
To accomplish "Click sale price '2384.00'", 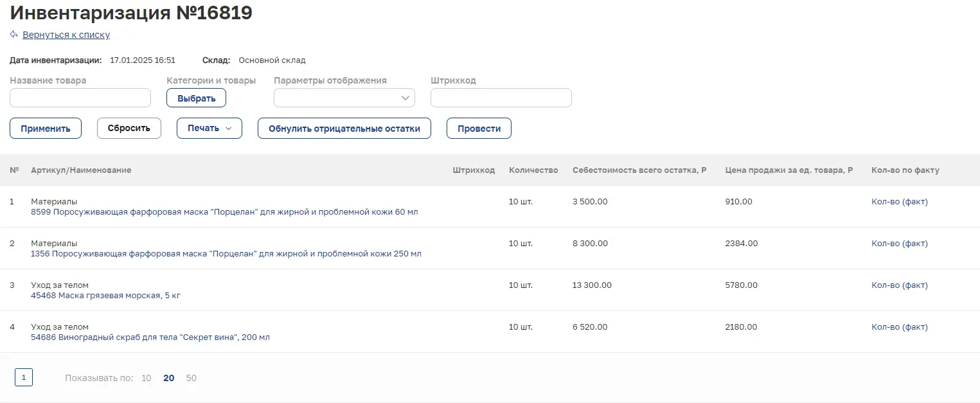I will [x=741, y=244].
